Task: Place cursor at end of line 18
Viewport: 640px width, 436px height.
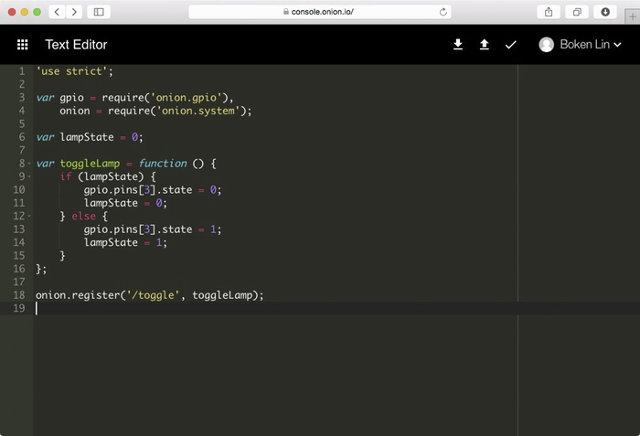Action: 264,295
